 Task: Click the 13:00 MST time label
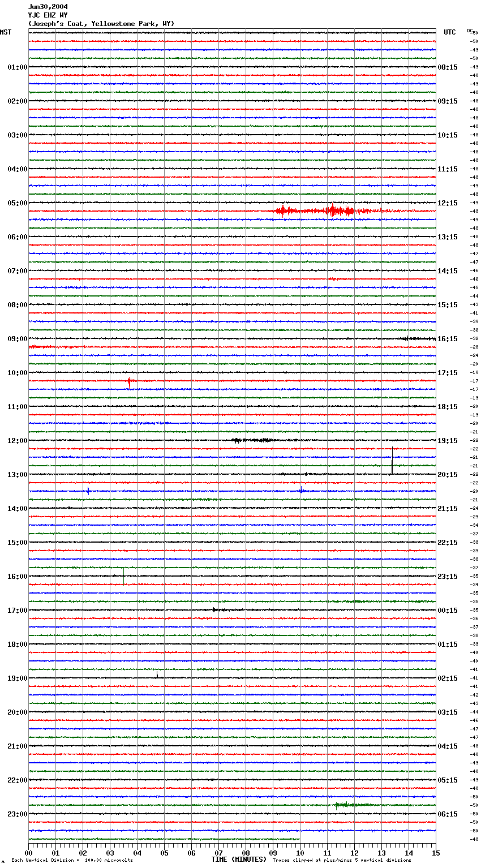(x=18, y=475)
